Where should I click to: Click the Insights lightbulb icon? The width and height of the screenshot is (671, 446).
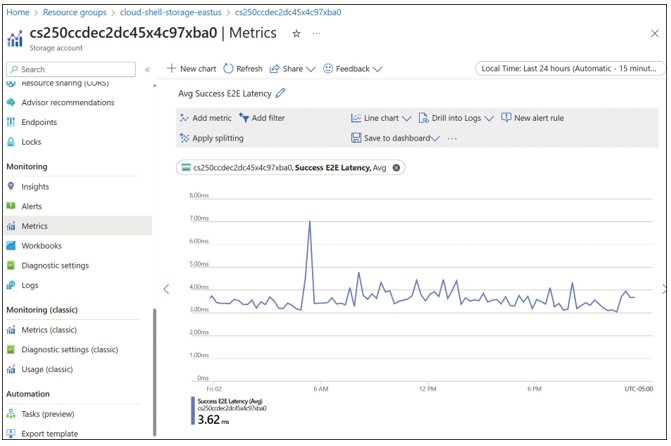[11, 186]
